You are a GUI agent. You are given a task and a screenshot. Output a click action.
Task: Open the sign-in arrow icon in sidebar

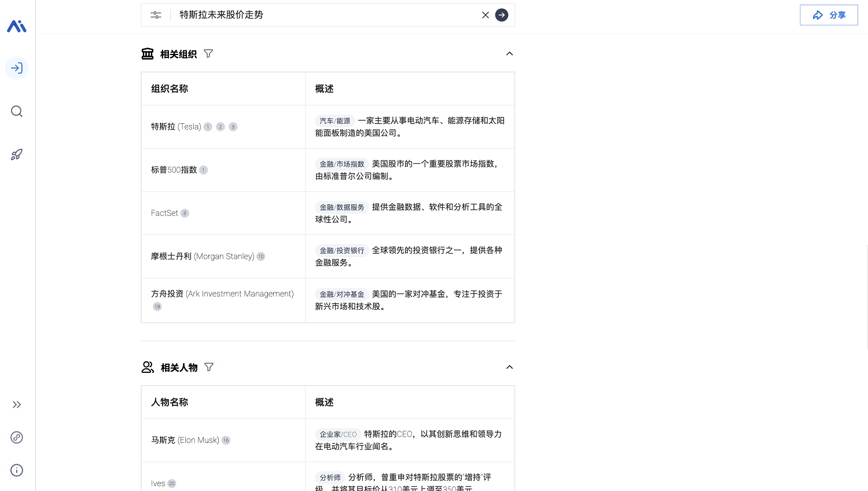[17, 68]
